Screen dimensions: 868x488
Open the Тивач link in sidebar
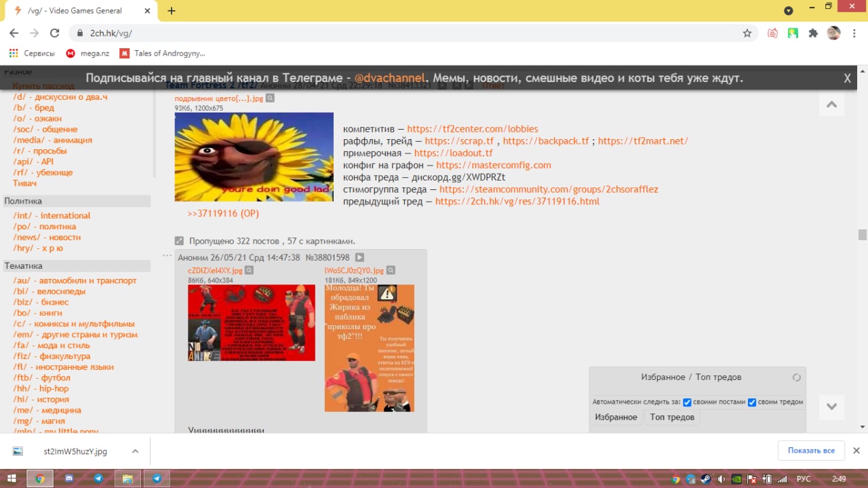[x=24, y=183]
